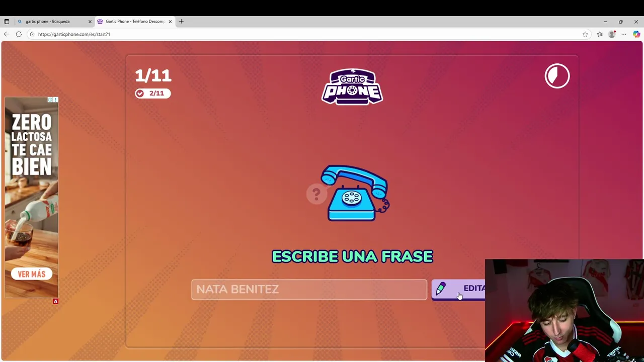This screenshot has height=362, width=644.
Task: Click the 1/11 round counter
Action: pos(153,75)
